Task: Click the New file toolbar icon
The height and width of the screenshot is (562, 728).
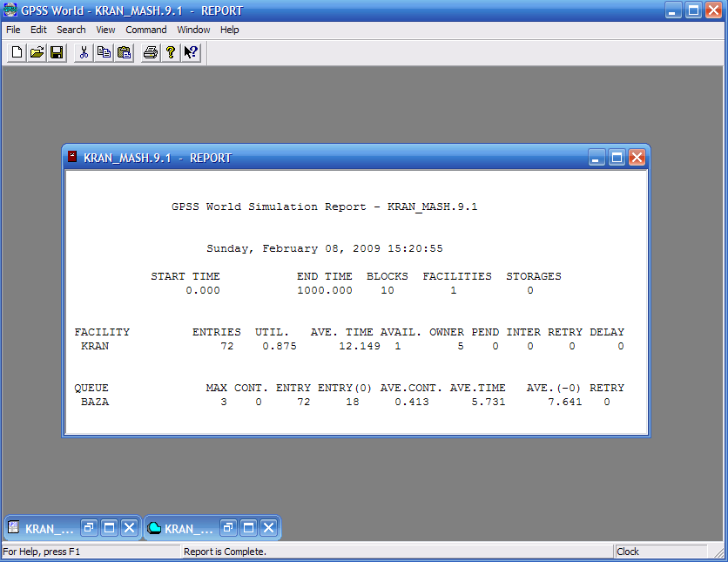Action: click(x=17, y=52)
